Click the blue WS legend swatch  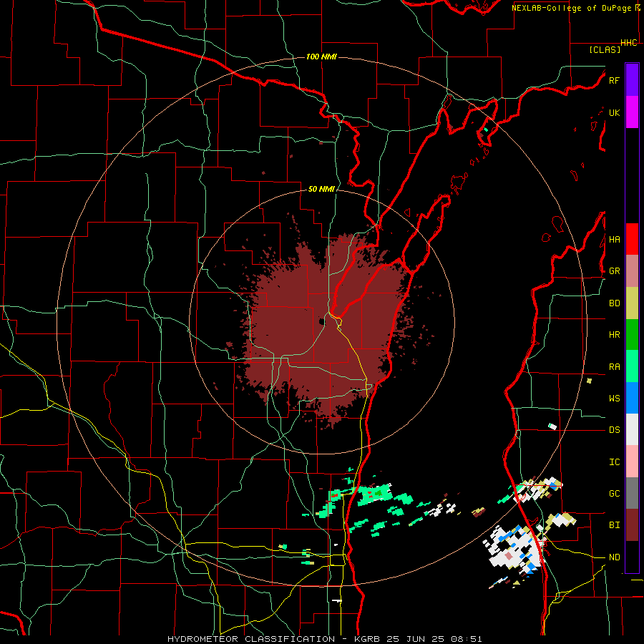click(x=632, y=398)
